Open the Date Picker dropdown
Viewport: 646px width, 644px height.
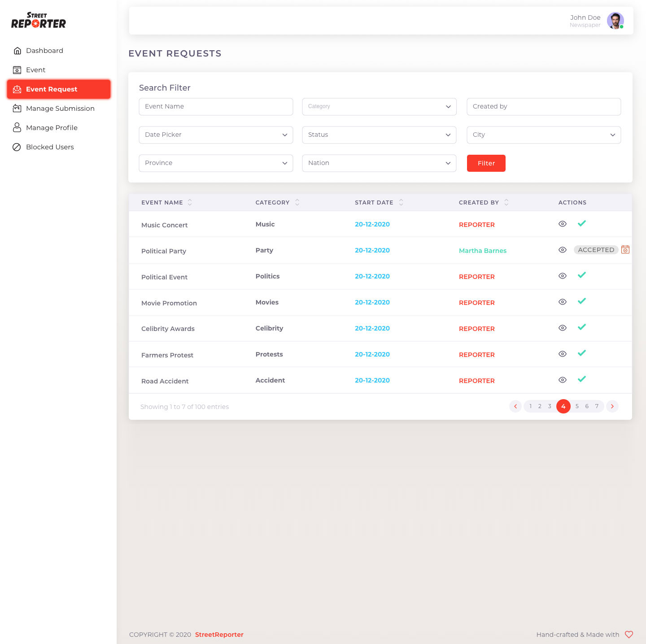(x=216, y=135)
